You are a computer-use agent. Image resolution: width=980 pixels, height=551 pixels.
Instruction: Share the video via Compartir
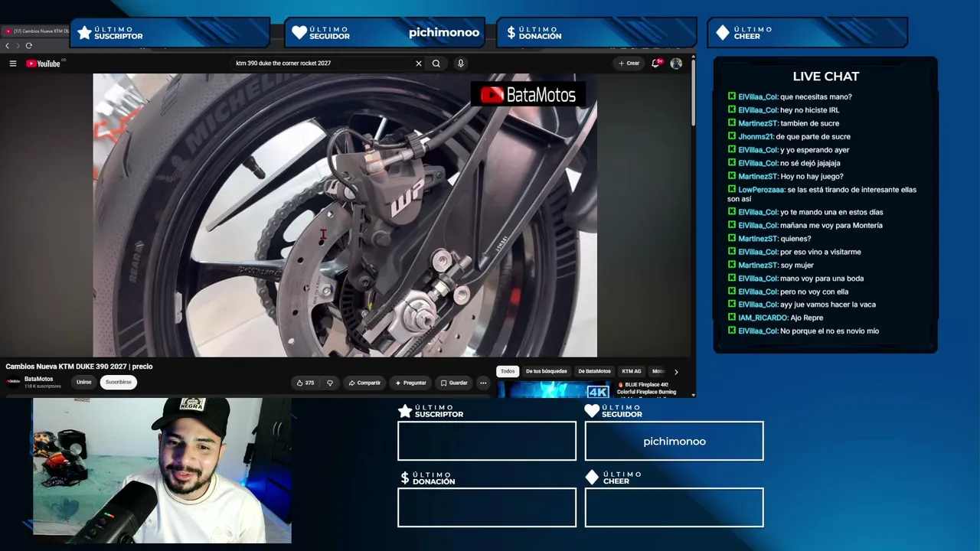click(364, 383)
